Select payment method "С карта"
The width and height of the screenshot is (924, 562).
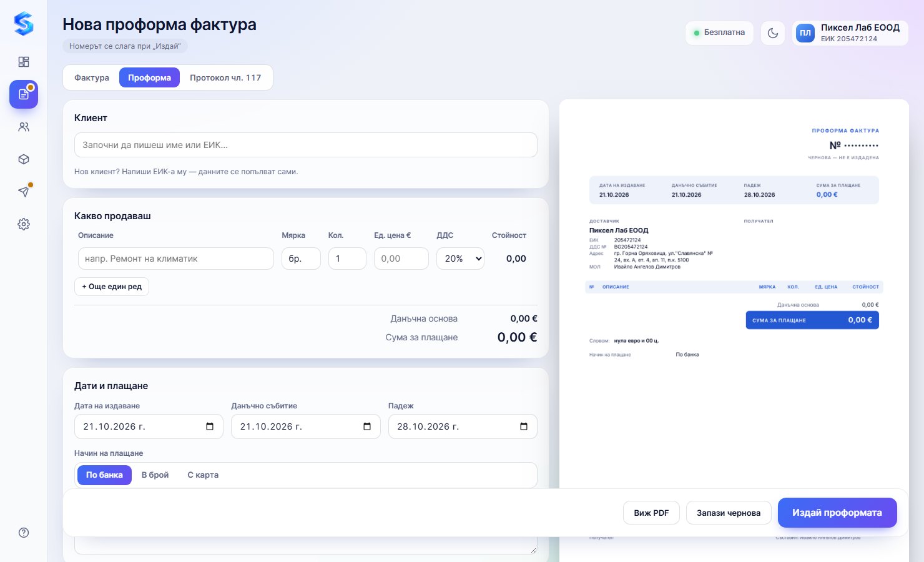203,475
